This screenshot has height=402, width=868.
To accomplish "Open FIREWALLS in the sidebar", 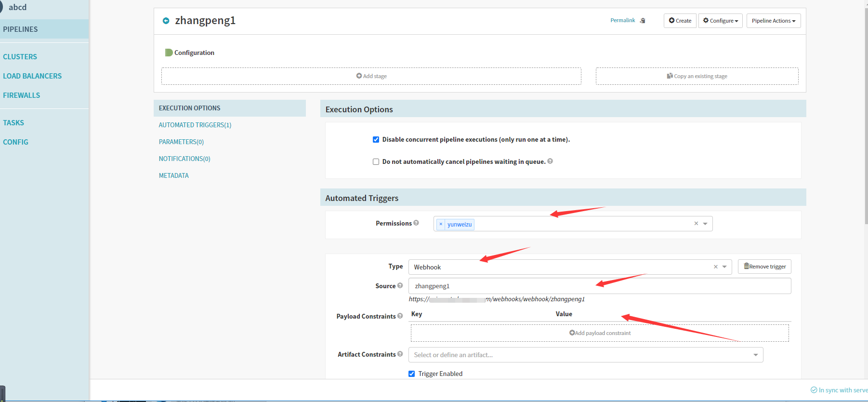I will click(22, 95).
